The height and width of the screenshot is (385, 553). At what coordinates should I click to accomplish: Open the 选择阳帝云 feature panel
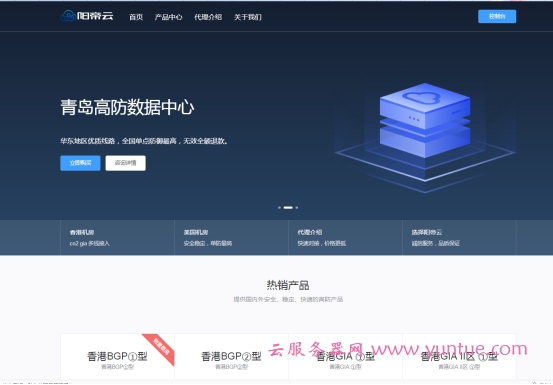pyautogui.click(x=459, y=237)
